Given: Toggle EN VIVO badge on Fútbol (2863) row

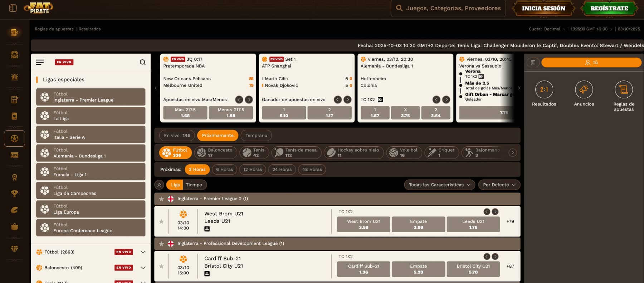Looking at the screenshot, I should pyautogui.click(x=124, y=252).
